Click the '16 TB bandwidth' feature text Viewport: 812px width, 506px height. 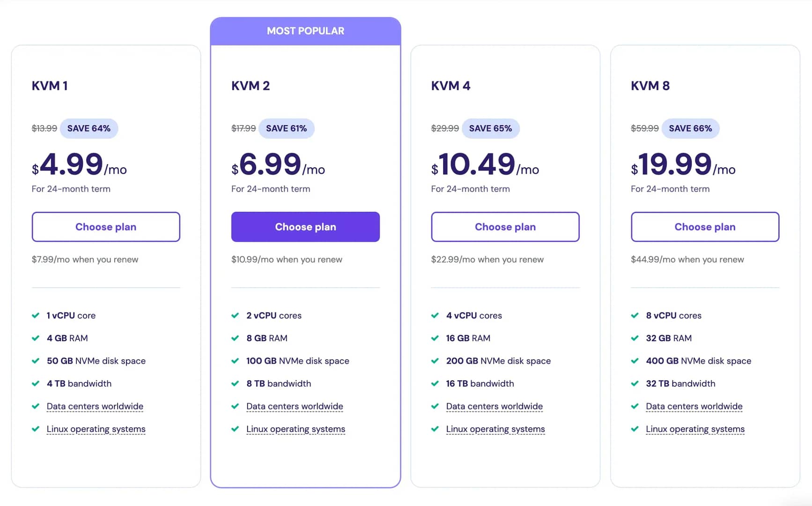[x=480, y=383]
